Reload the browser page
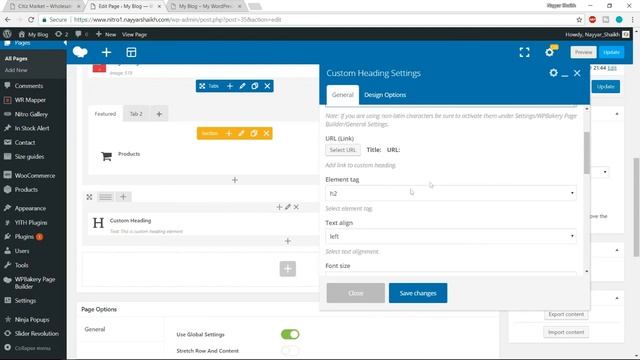This screenshot has width=640, height=360. [x=31, y=20]
